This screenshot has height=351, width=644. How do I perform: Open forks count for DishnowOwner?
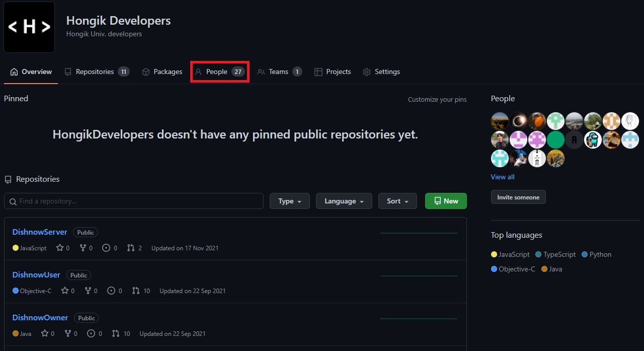click(x=71, y=333)
